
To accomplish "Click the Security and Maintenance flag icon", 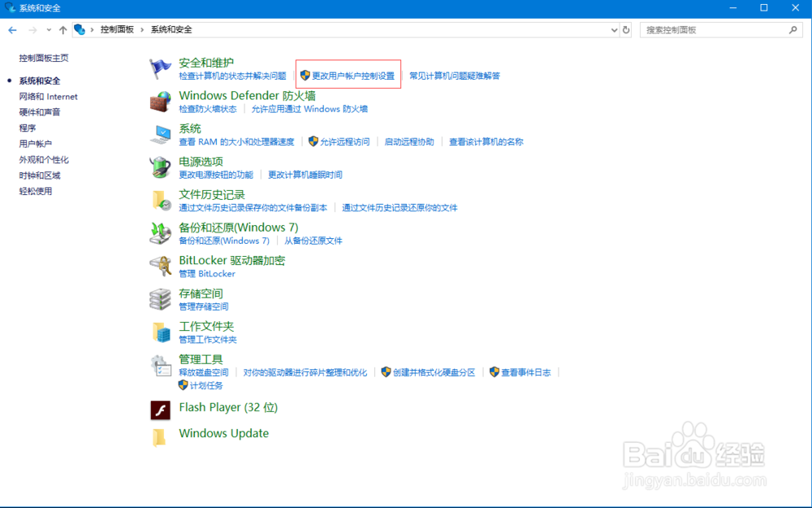I will coord(160,68).
